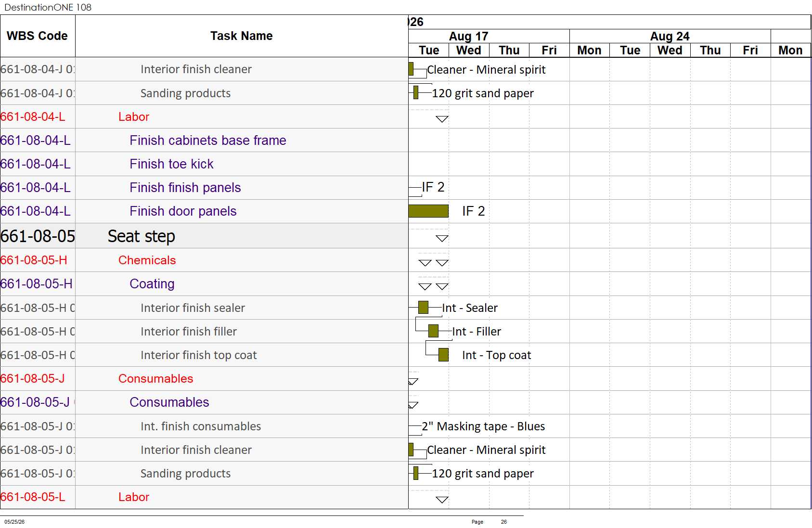This screenshot has height=528, width=812.
Task: Click the Interior finish top coat task name
Action: pos(198,355)
